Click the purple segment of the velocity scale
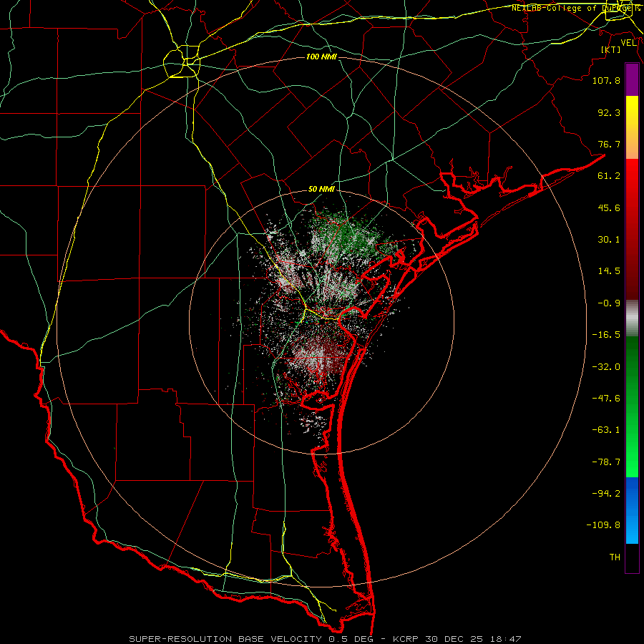This screenshot has width=644, height=644. (632, 80)
